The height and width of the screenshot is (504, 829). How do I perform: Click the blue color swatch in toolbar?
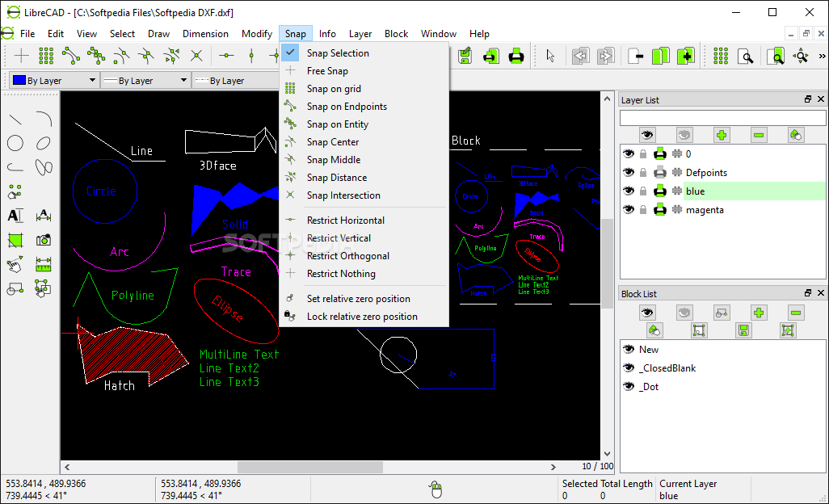[19, 80]
